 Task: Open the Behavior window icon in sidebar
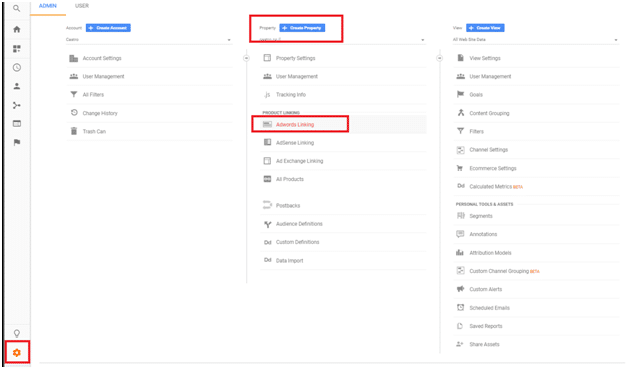16,124
